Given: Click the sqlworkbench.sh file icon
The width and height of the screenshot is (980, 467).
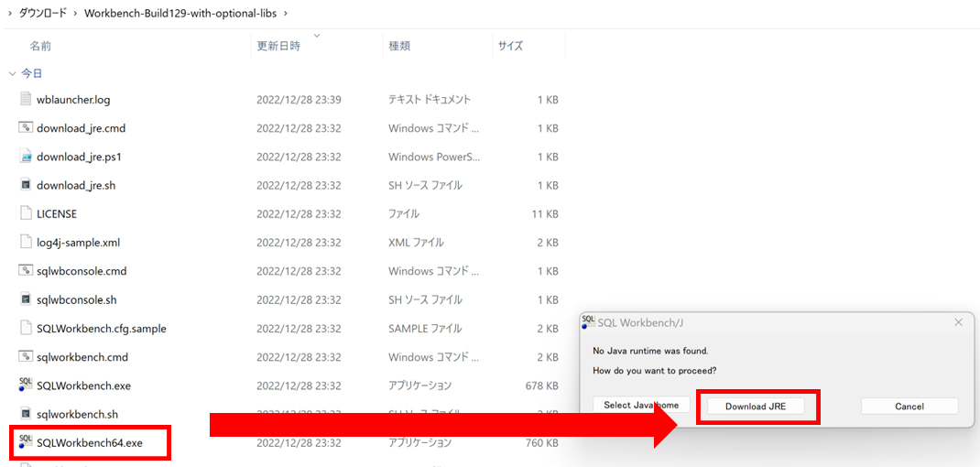Looking at the screenshot, I should [26, 414].
